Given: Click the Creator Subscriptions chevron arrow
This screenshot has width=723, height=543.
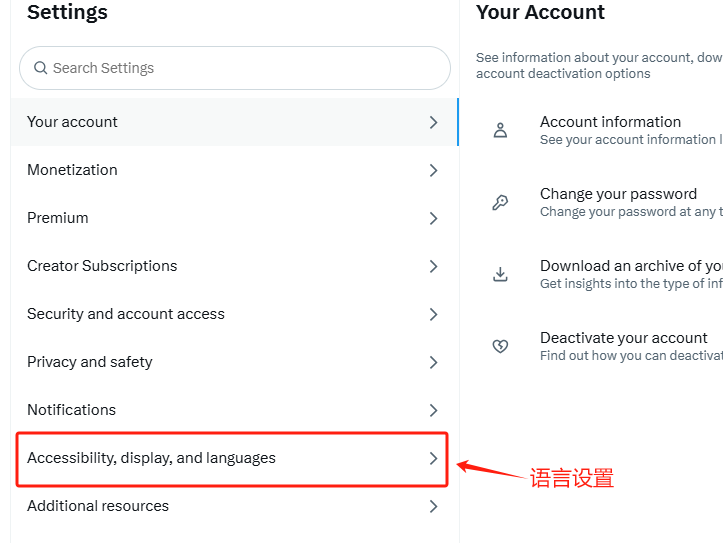Looking at the screenshot, I should click(433, 266).
